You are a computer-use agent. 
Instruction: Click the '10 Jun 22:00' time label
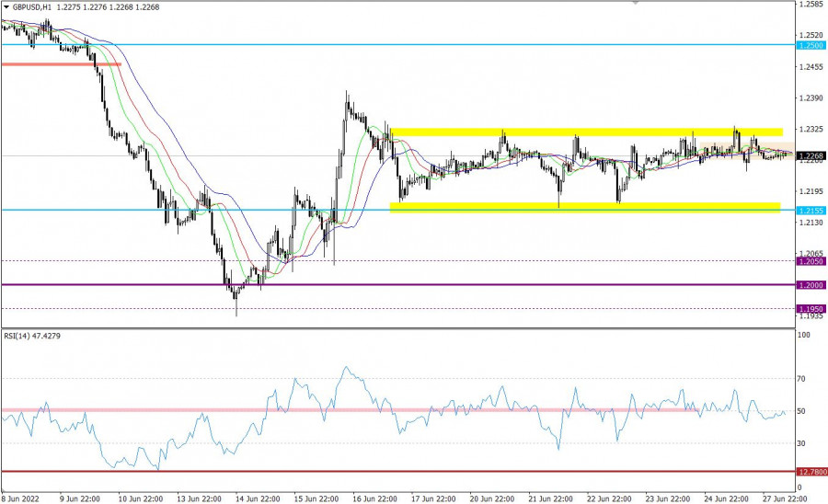(141, 498)
